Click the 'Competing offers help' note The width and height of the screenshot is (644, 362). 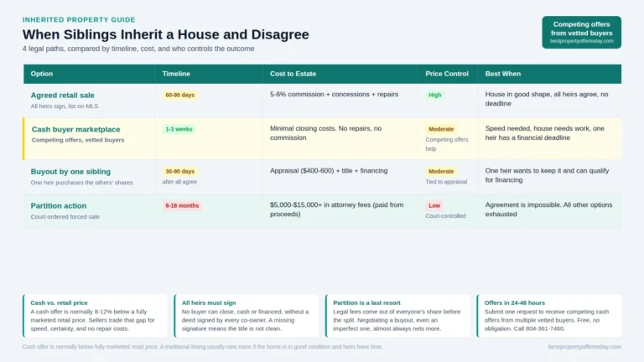pyautogui.click(x=447, y=144)
